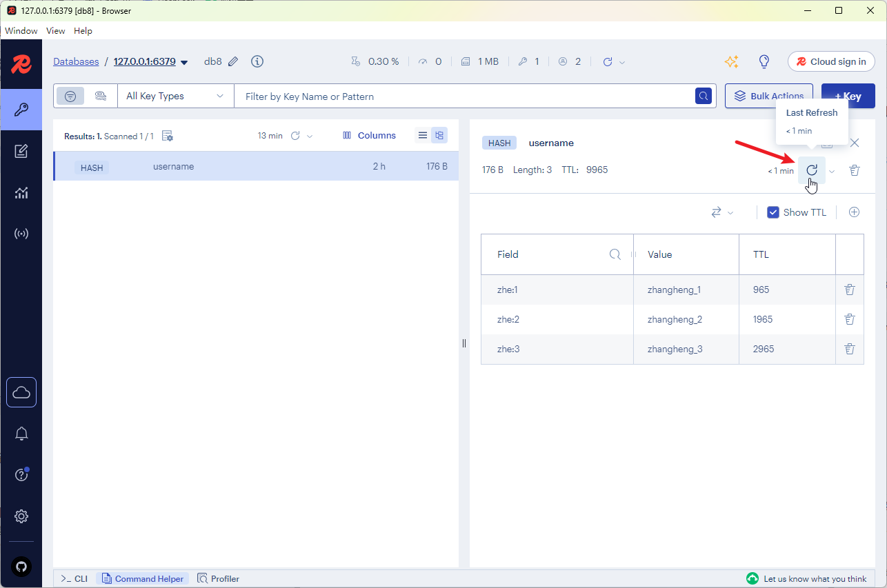Open the GitHub repository icon

tap(21, 567)
